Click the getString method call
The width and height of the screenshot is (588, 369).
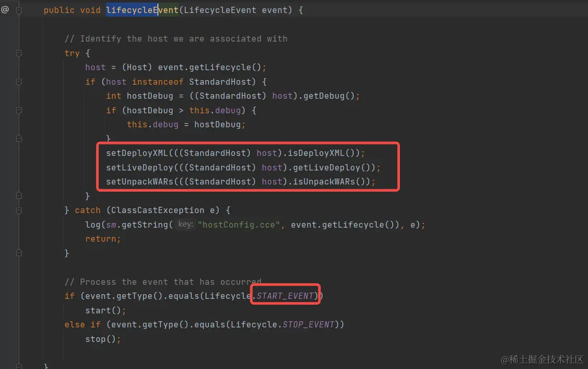pos(144,225)
